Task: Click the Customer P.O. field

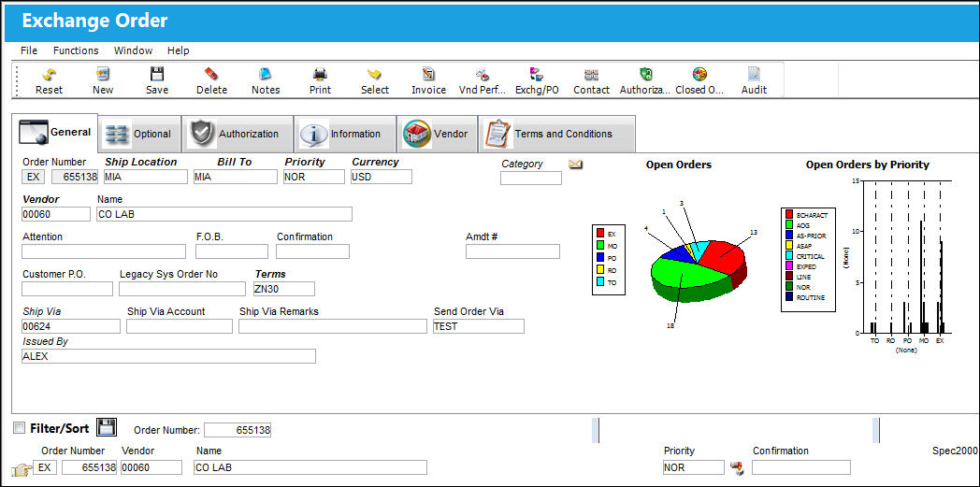Action: 67,289
